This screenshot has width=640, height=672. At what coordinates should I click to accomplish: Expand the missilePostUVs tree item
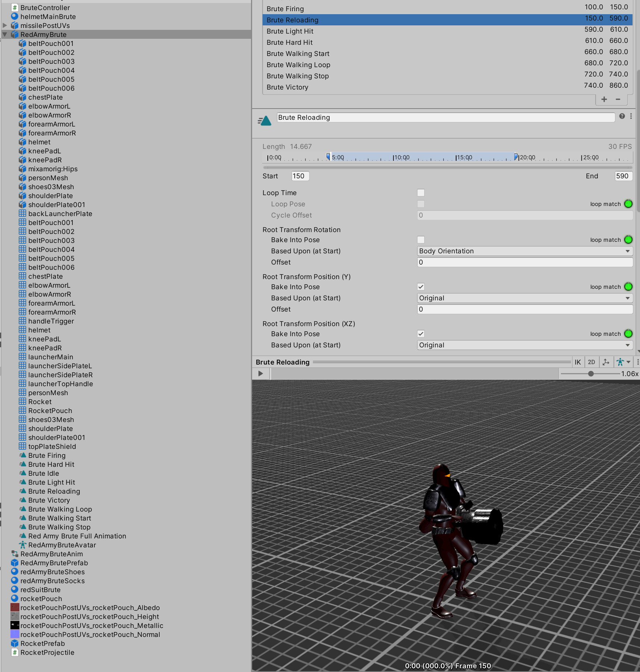[4, 25]
